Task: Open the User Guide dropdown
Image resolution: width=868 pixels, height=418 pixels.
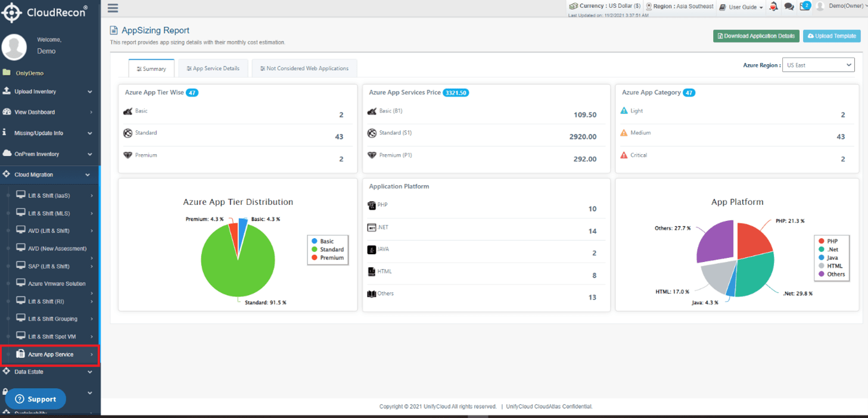Action: (741, 7)
